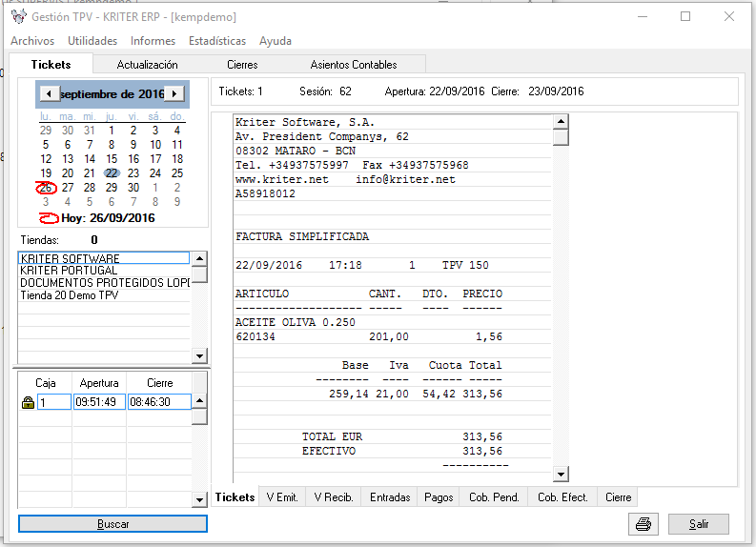The width and height of the screenshot is (756, 547).
Task: Click the Caja field with value 1
Action: point(54,402)
